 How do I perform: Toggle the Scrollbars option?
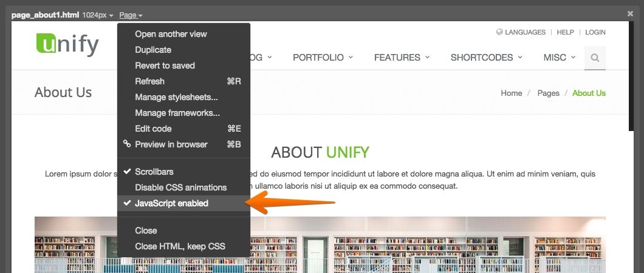click(x=183, y=172)
